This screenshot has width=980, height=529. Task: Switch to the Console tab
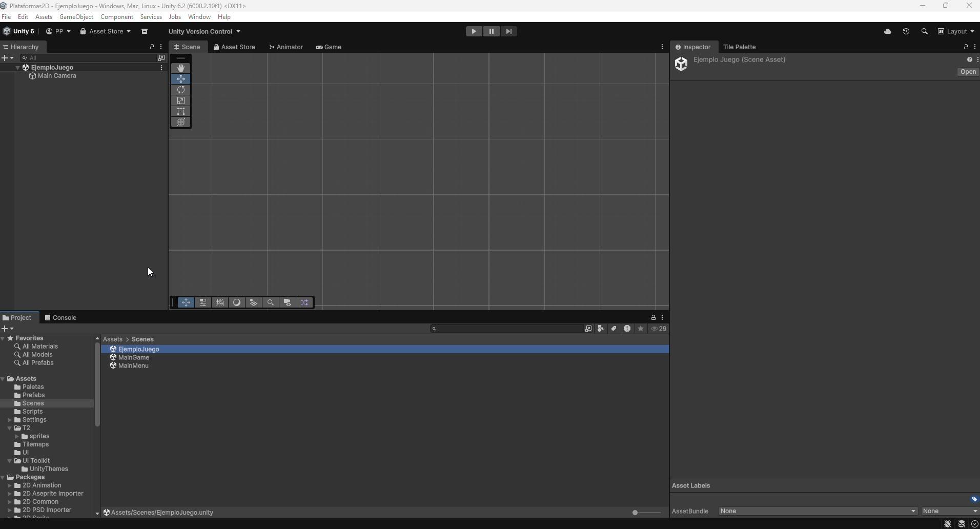(x=60, y=318)
